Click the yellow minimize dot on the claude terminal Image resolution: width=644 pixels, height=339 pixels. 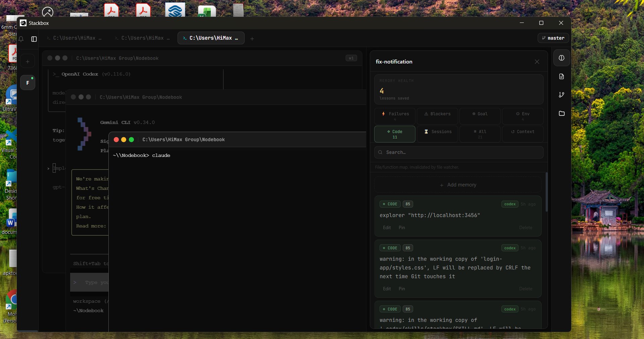coord(124,140)
